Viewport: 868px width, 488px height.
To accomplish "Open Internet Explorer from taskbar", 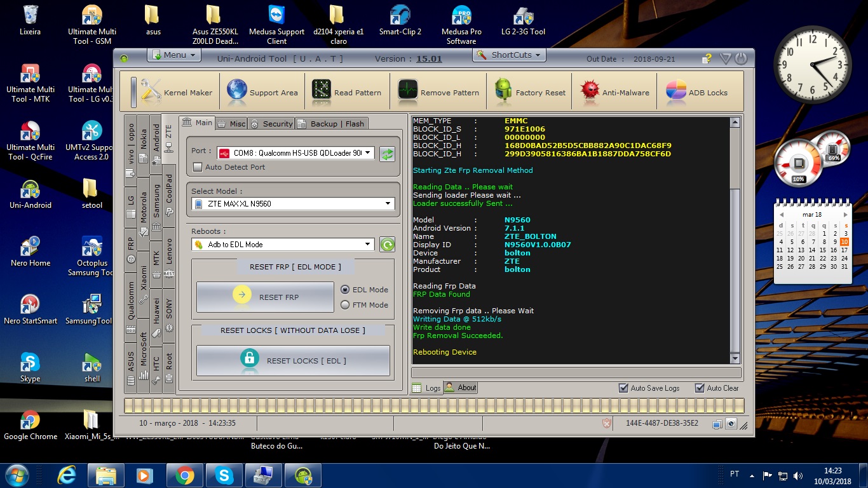I will pos(67,475).
